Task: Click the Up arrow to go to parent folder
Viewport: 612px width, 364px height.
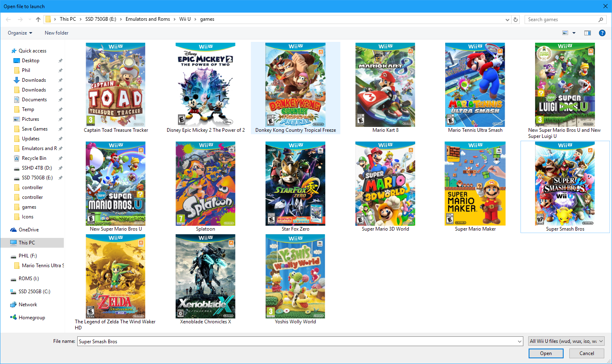Action: (38, 19)
